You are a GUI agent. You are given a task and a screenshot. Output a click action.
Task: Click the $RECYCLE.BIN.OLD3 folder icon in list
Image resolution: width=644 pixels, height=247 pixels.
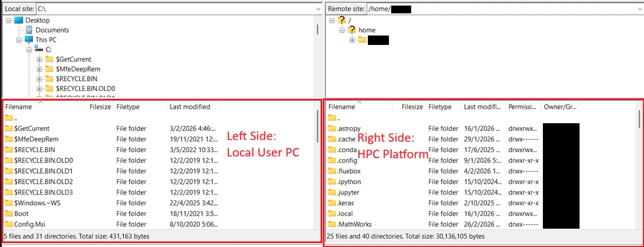pos(9,193)
